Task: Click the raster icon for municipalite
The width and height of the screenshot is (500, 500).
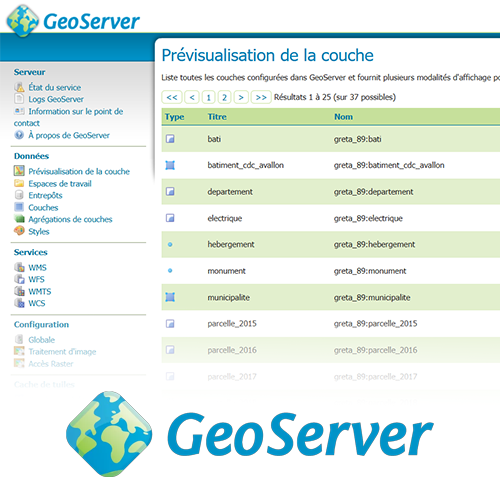Action: (170, 297)
